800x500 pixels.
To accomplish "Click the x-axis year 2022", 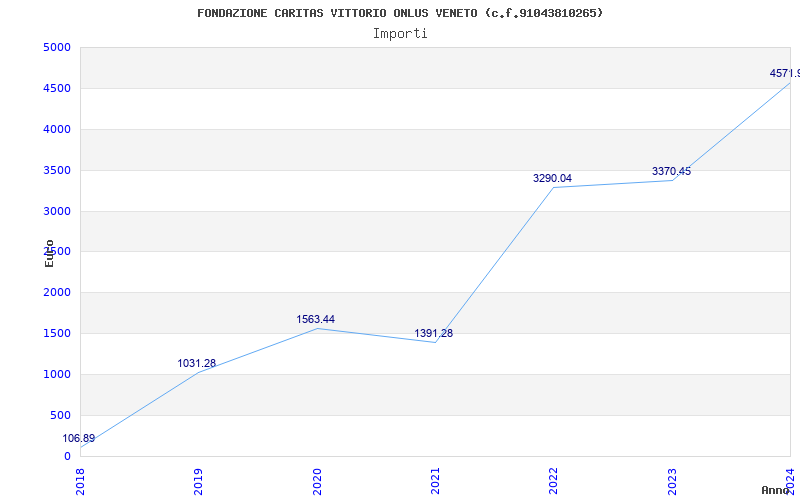I will 553,481.
